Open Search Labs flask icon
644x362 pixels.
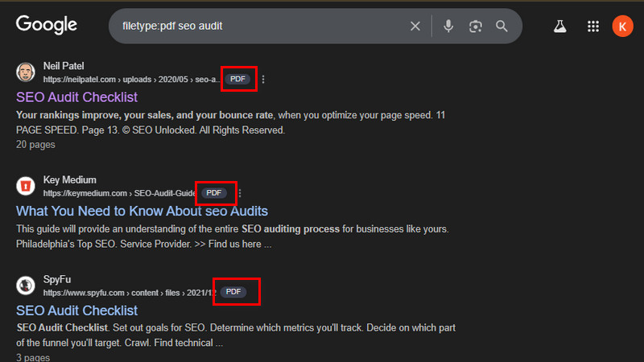coord(559,27)
